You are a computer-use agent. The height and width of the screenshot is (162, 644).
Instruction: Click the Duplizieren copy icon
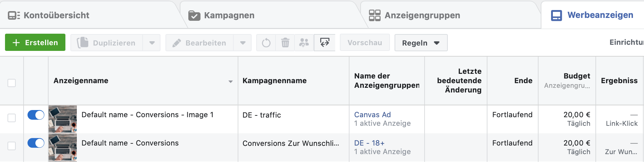click(x=83, y=42)
